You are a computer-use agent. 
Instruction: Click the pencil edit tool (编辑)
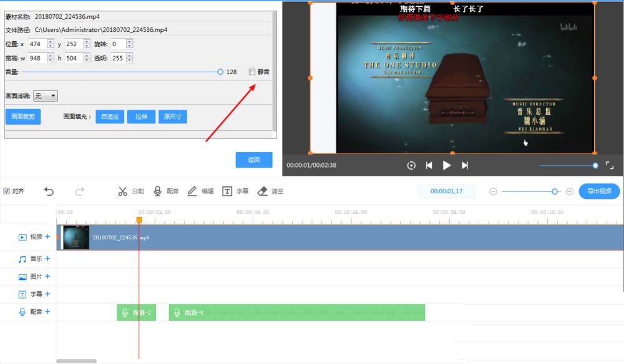pyautogui.click(x=200, y=191)
